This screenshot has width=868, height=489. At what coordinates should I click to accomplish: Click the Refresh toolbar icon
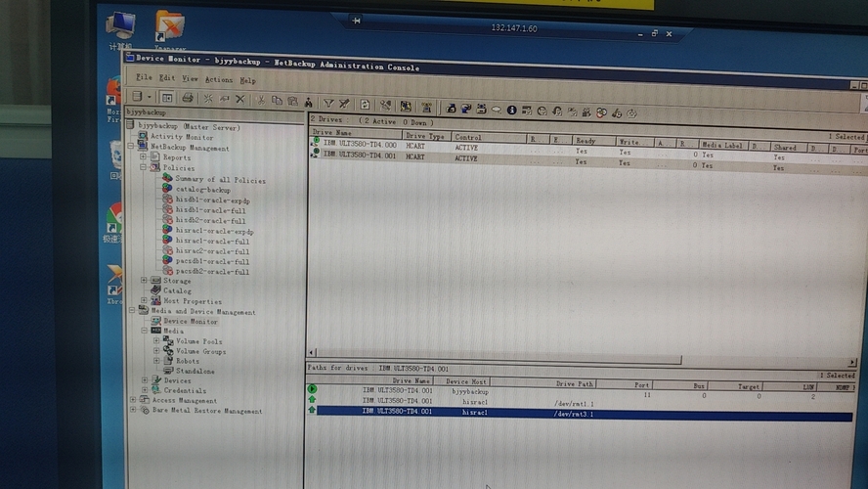365,104
